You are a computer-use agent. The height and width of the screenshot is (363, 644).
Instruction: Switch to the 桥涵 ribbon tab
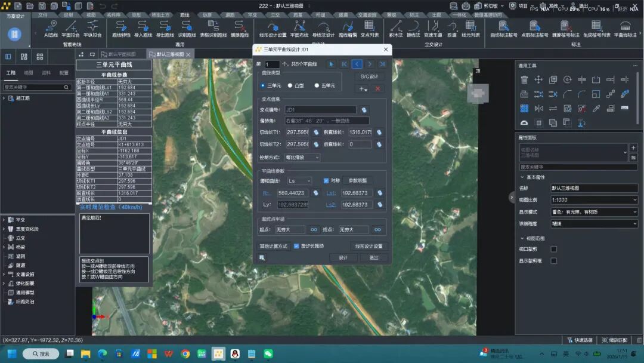click(x=320, y=15)
